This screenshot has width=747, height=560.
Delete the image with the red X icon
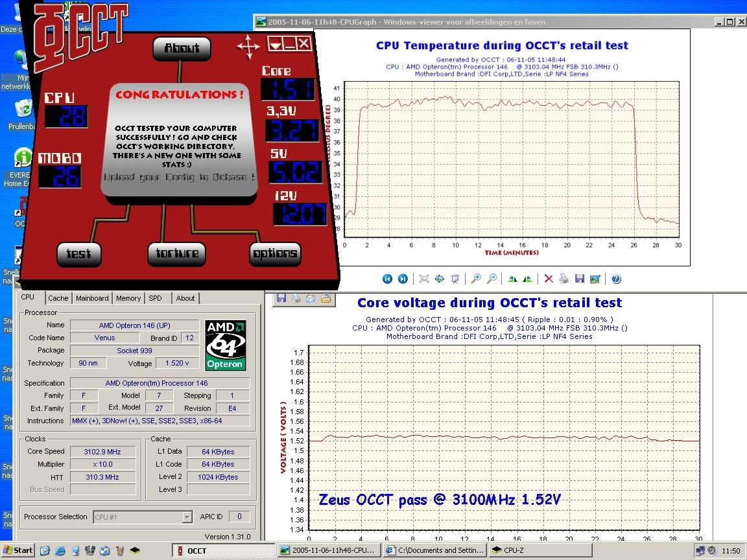pyautogui.click(x=549, y=279)
